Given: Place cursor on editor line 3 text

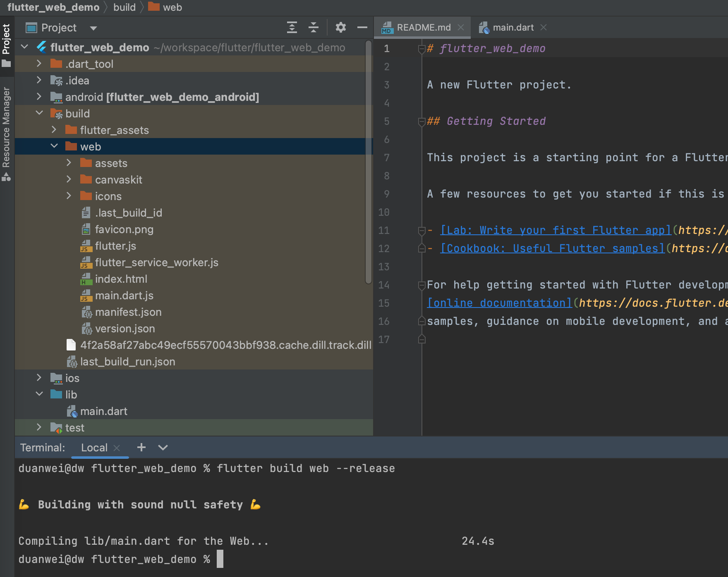Looking at the screenshot, I should tap(499, 85).
